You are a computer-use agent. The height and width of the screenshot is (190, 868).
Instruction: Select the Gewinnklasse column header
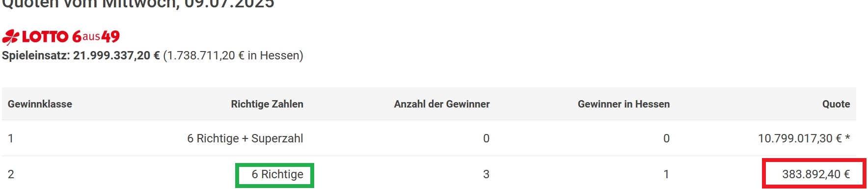[40, 104]
